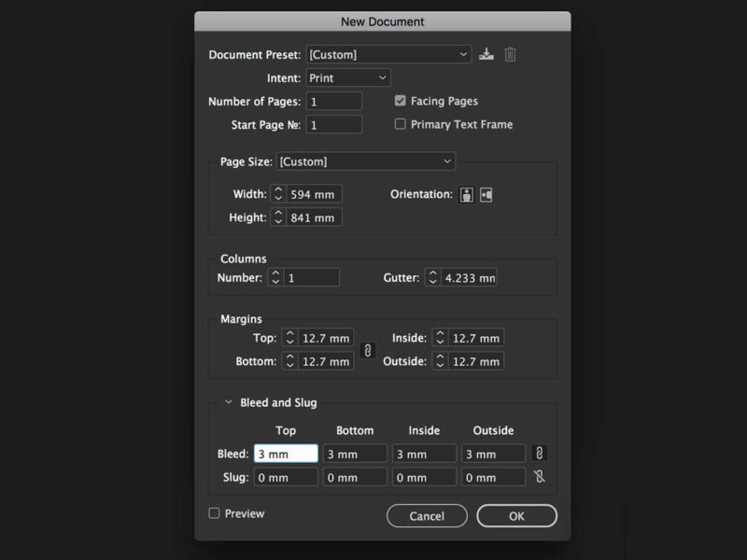The image size is (747, 560).
Task: Collapse the Bleed and Slug section
Action: click(x=230, y=402)
